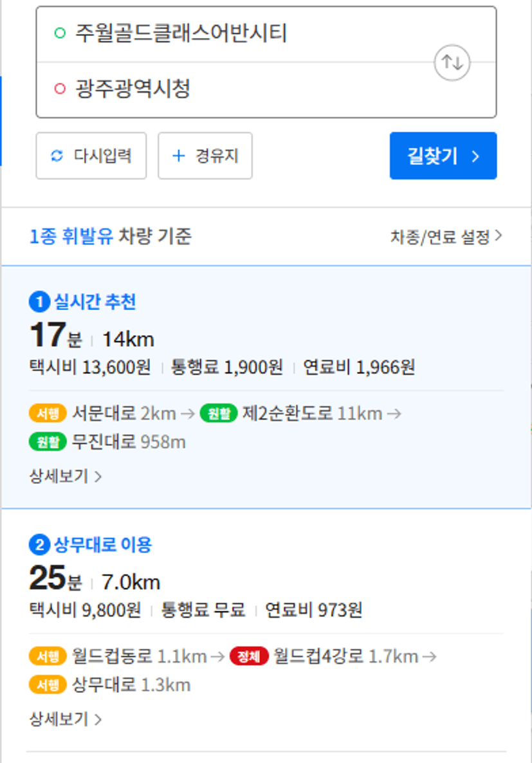Screen dimensions: 532x763
Task: Click the refresh icon in 다시입력 button
Action: pos(57,156)
